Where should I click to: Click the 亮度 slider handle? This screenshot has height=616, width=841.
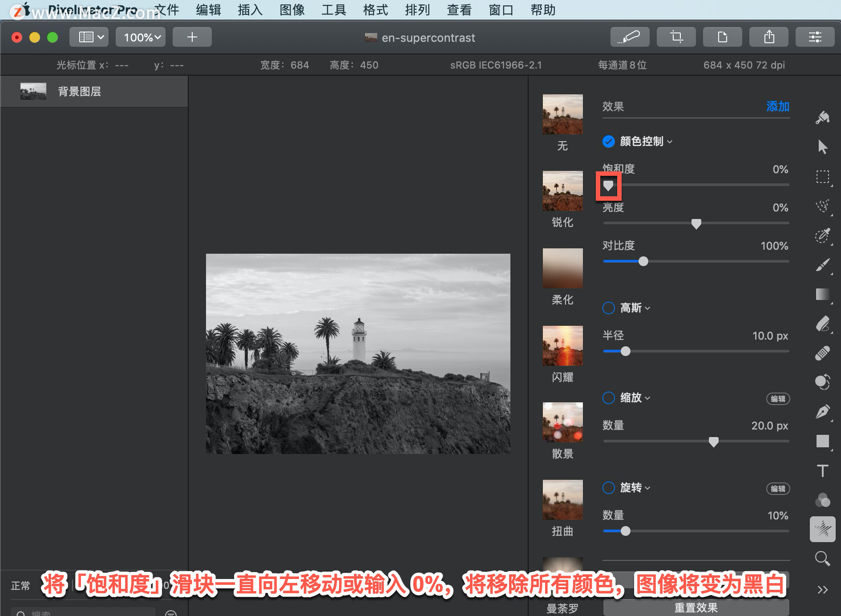pyautogui.click(x=696, y=224)
